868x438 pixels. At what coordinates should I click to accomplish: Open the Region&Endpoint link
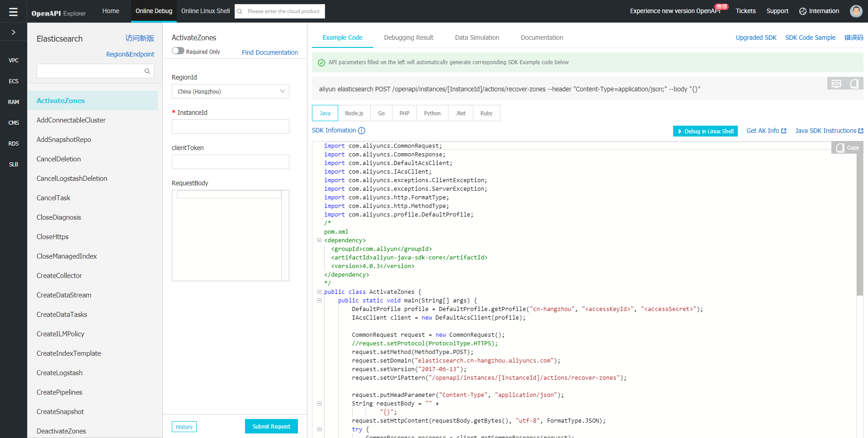(x=130, y=54)
